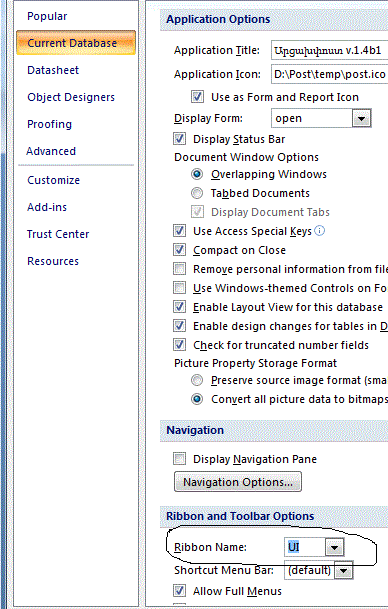Open the Popular options category
388x609 pixels.
[47, 16]
